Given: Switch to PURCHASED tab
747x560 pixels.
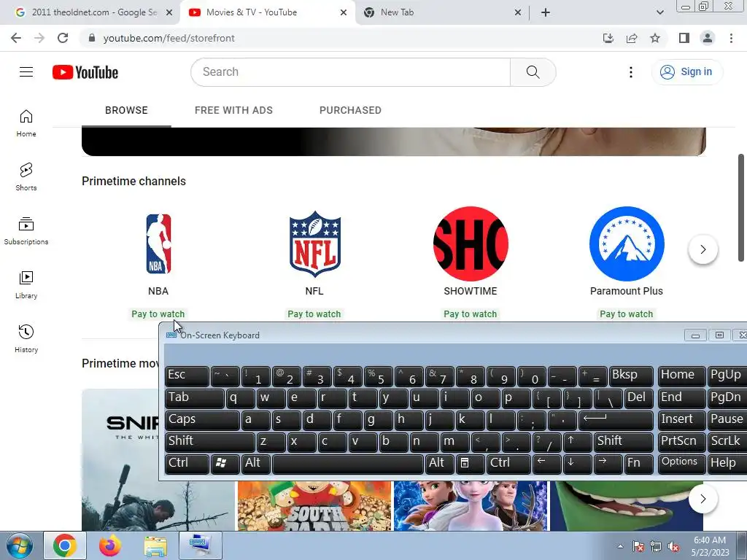Looking at the screenshot, I should click(350, 111).
